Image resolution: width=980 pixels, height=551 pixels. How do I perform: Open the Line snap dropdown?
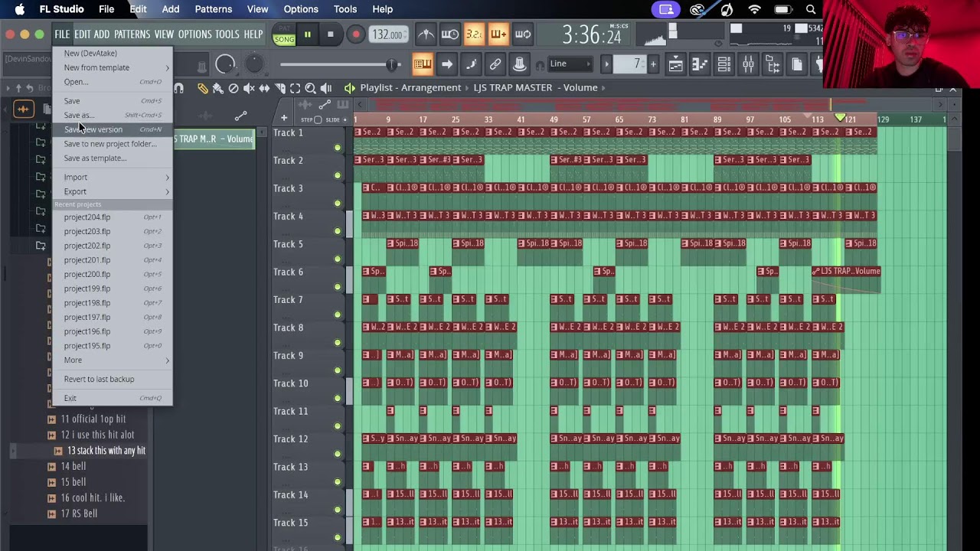pos(570,64)
